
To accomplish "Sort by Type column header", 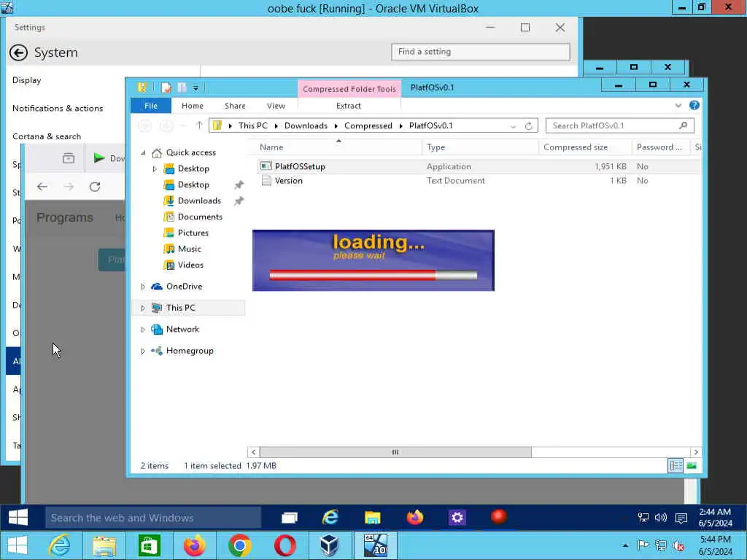I will click(480, 147).
